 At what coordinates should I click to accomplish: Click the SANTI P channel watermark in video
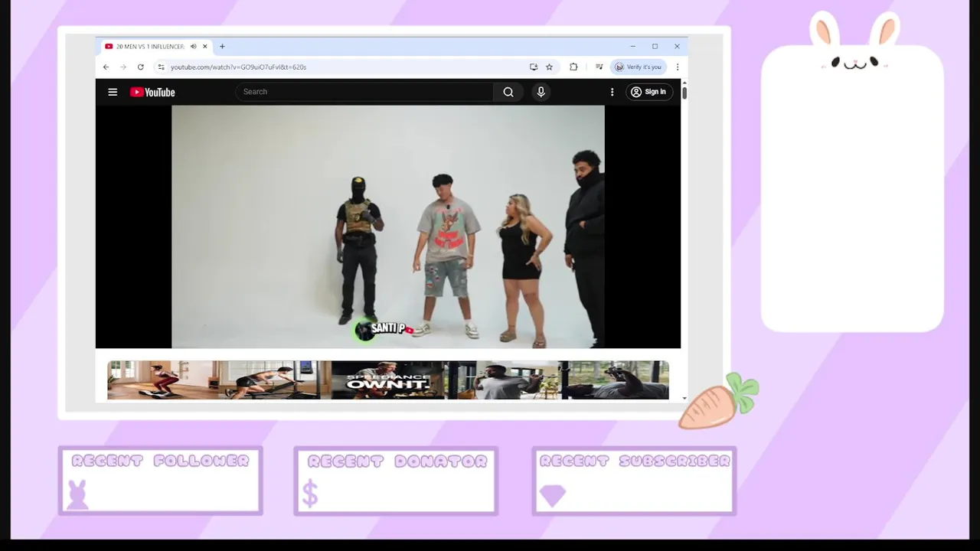tap(384, 329)
